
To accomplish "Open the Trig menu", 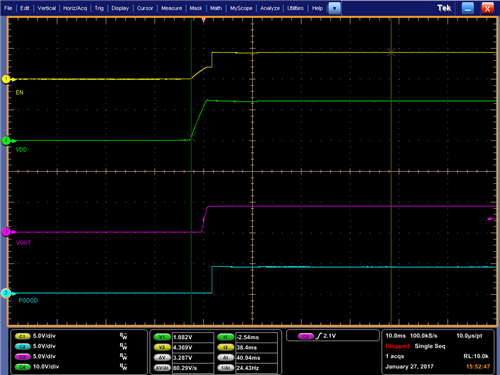I will (x=99, y=8).
